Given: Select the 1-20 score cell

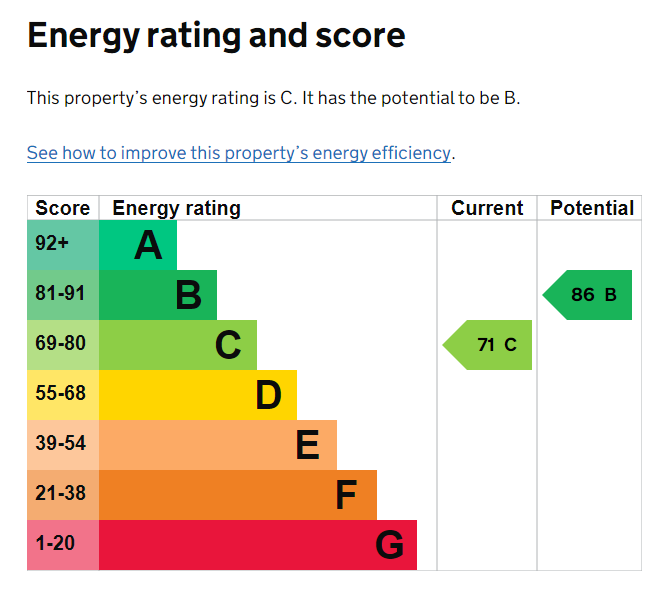Looking at the screenshot, I should 63,545.
